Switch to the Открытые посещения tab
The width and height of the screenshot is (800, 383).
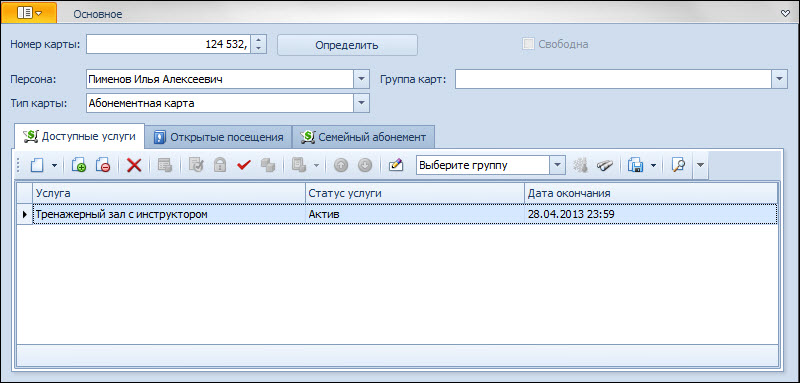pyautogui.click(x=218, y=137)
